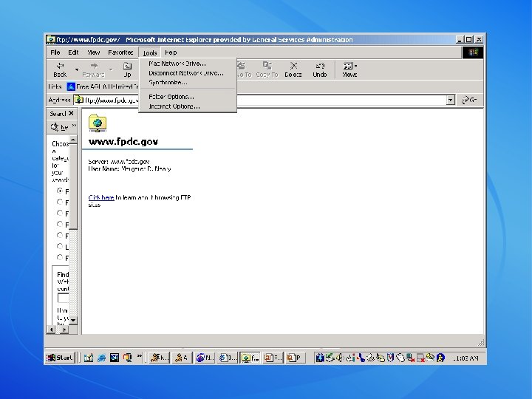Screen dimensions: 532x399
Task: Open the File menu
Action: coord(55,52)
